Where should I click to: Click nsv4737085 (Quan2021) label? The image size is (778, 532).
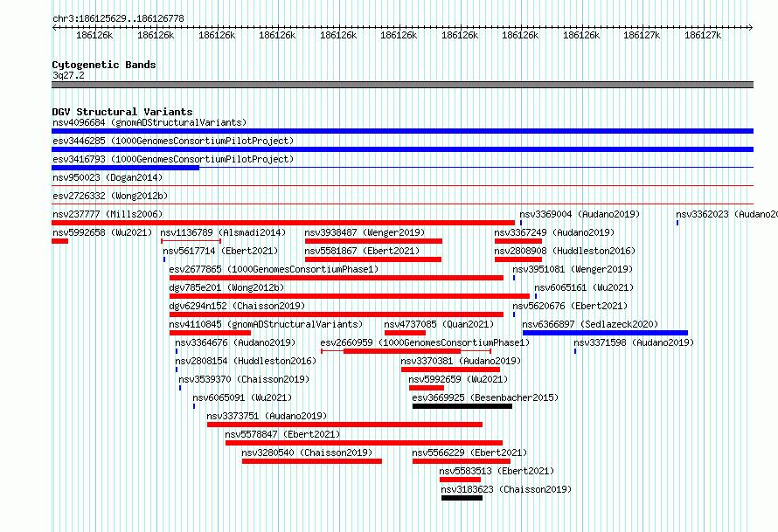439,324
